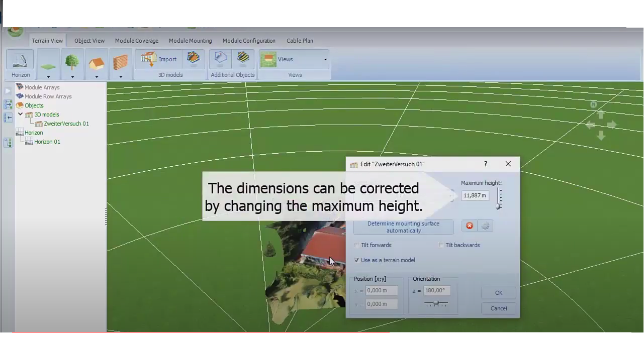644x338 pixels.
Task: Open the Views dropdown
Action: [x=325, y=59]
